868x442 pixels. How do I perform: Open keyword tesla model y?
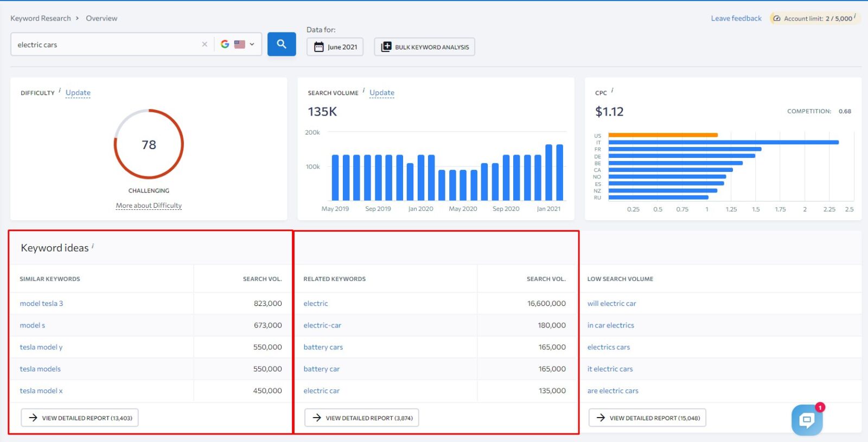tap(41, 347)
